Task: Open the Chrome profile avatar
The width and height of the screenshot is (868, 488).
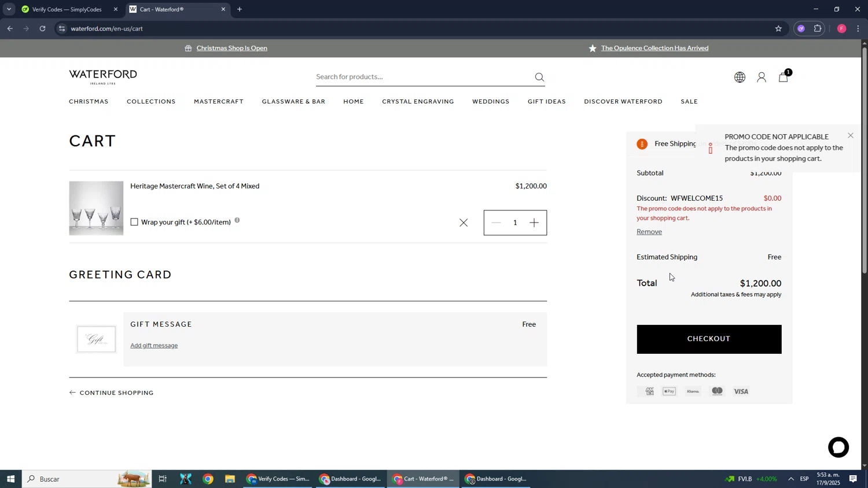Action: tap(842, 28)
